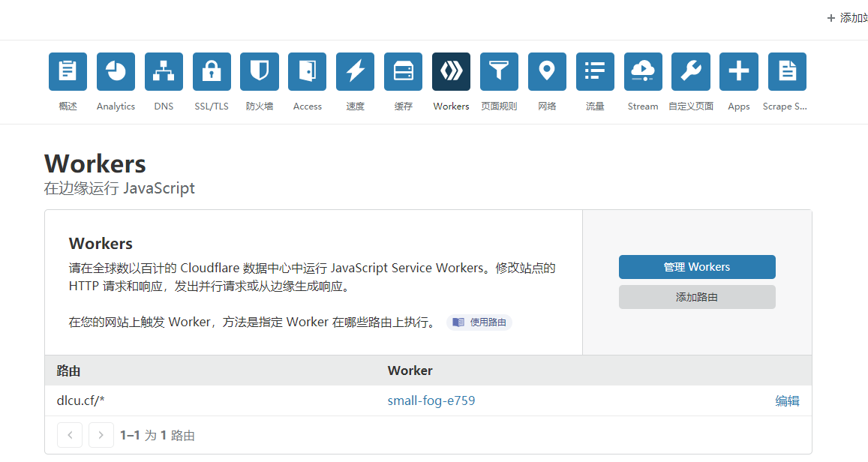Open the DNS settings icon
The height and width of the screenshot is (462, 868).
pos(164,71)
